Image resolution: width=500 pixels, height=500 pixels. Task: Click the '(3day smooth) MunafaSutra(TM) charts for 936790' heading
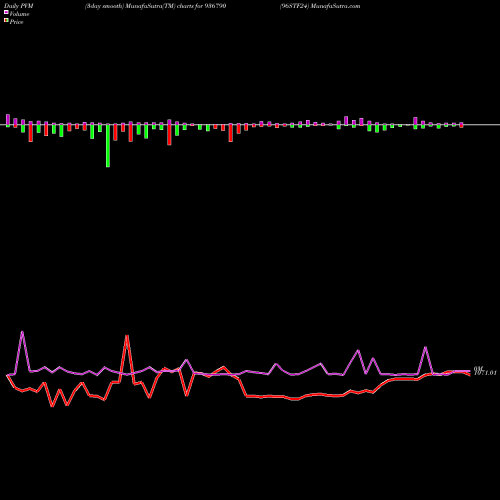click(x=155, y=6)
